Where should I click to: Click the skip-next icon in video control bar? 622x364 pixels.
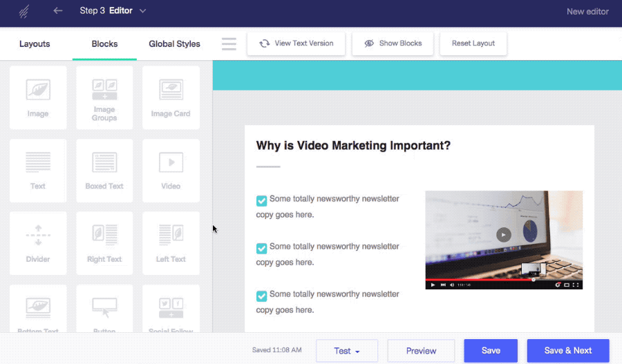[x=443, y=285]
